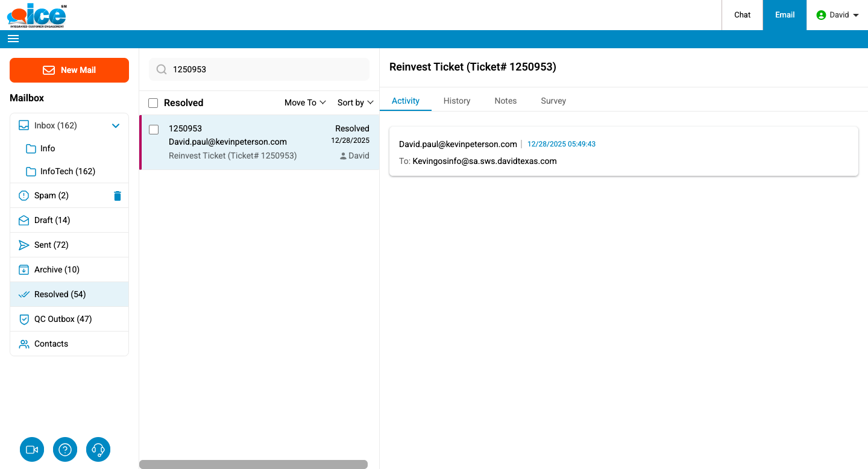Click the horizontal scrollbar under mail list

coord(253,464)
